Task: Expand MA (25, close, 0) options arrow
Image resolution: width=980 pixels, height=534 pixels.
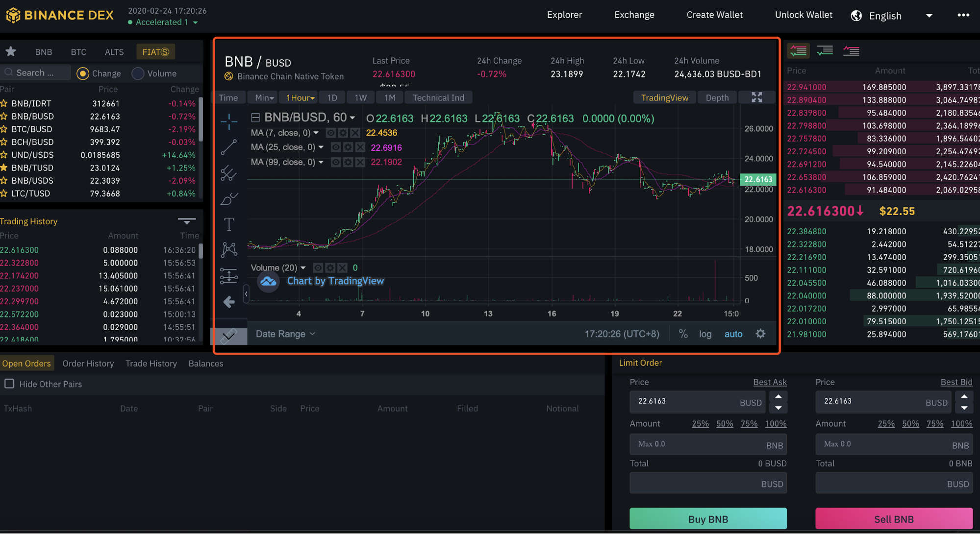Action: (x=321, y=147)
